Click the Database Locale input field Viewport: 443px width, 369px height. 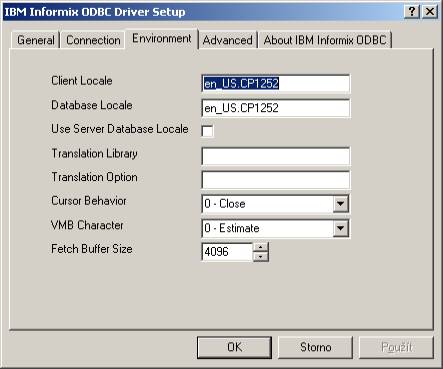point(276,108)
